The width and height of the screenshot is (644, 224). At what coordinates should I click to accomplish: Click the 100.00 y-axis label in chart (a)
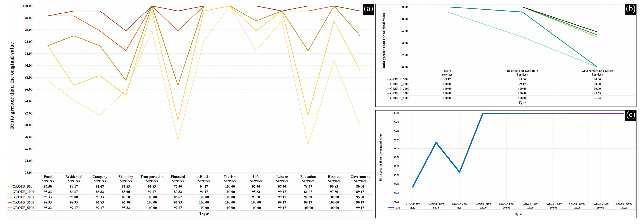[28, 6]
